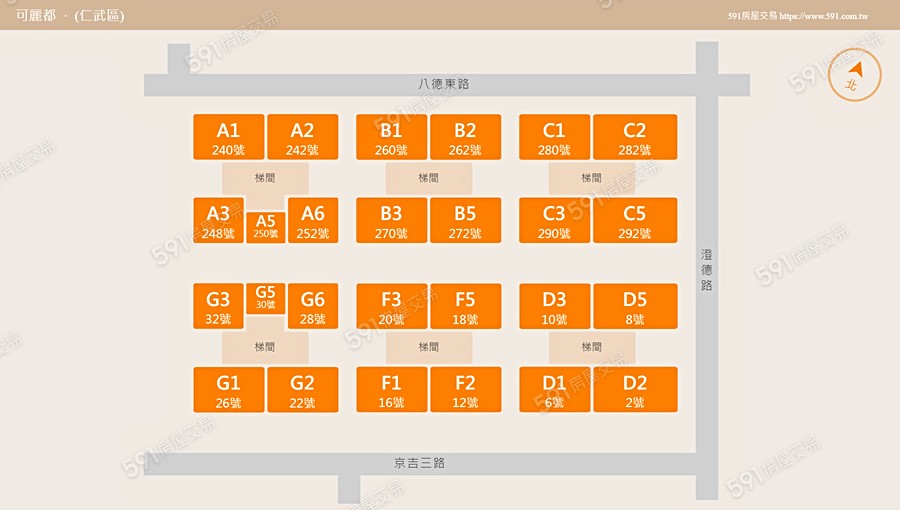Image resolution: width=900 pixels, height=510 pixels.
Task: Click the 八德東路 road label
Action: click(x=444, y=84)
